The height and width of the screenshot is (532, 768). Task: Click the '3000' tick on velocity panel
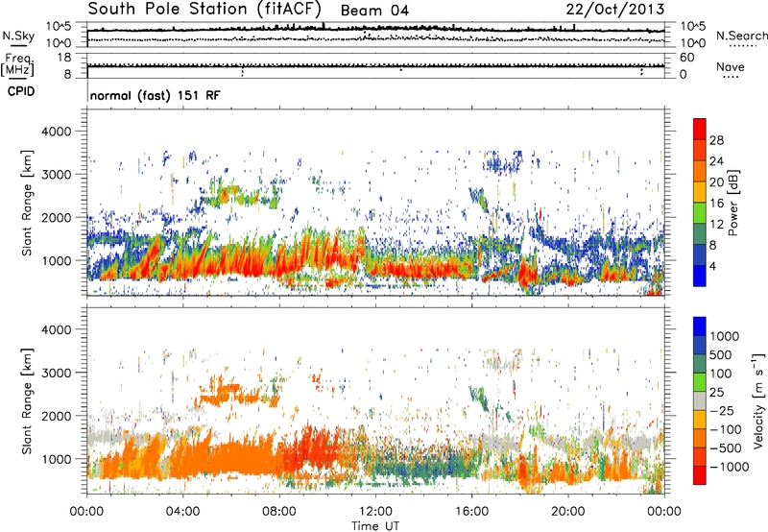pos(56,373)
